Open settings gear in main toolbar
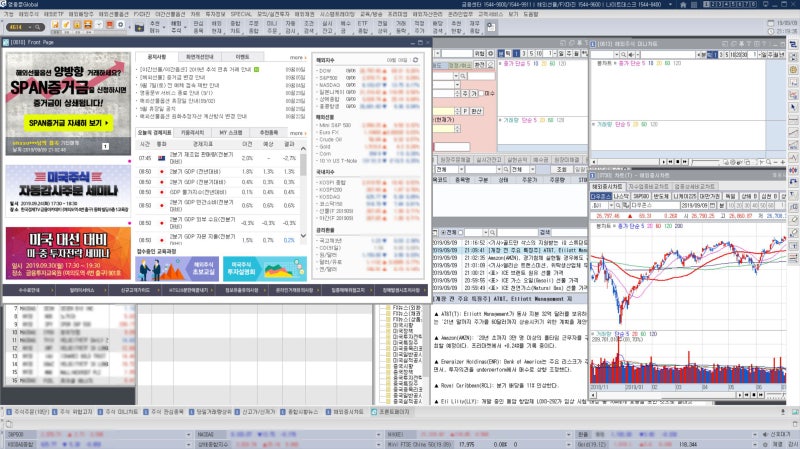 tap(121, 25)
